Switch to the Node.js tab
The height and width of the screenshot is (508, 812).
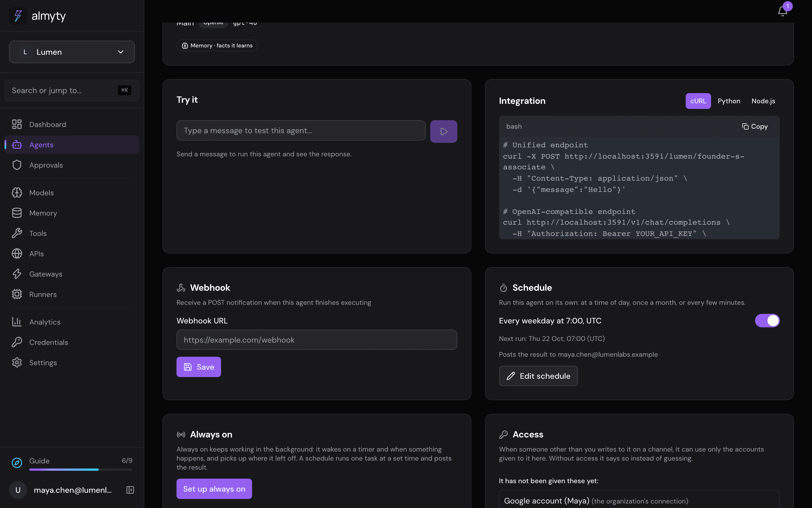coord(763,101)
